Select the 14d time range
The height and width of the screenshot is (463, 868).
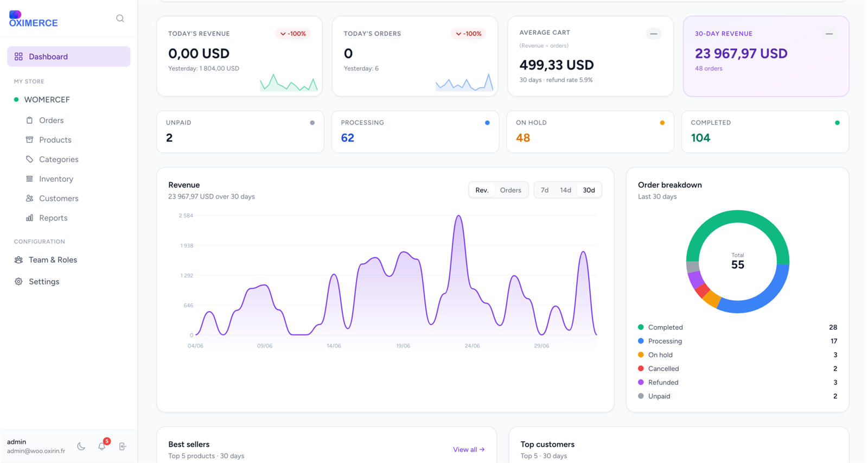[x=565, y=190]
